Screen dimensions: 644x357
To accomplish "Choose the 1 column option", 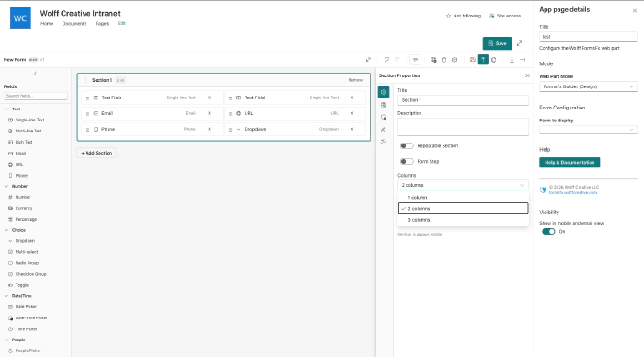I will 463,198.
